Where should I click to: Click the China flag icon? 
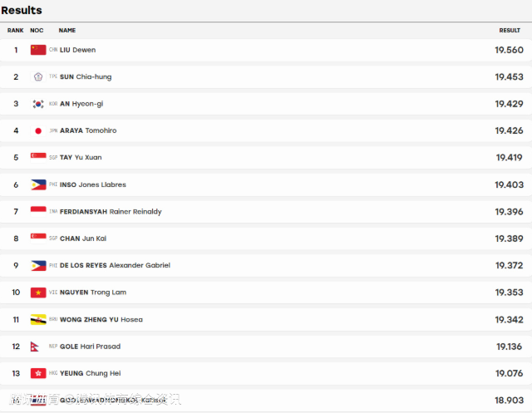pos(38,50)
